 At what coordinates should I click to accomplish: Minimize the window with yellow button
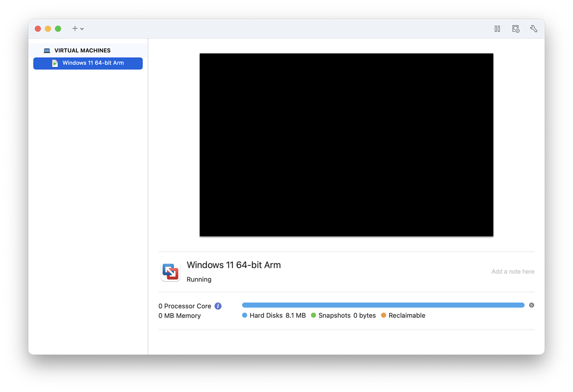(48, 29)
